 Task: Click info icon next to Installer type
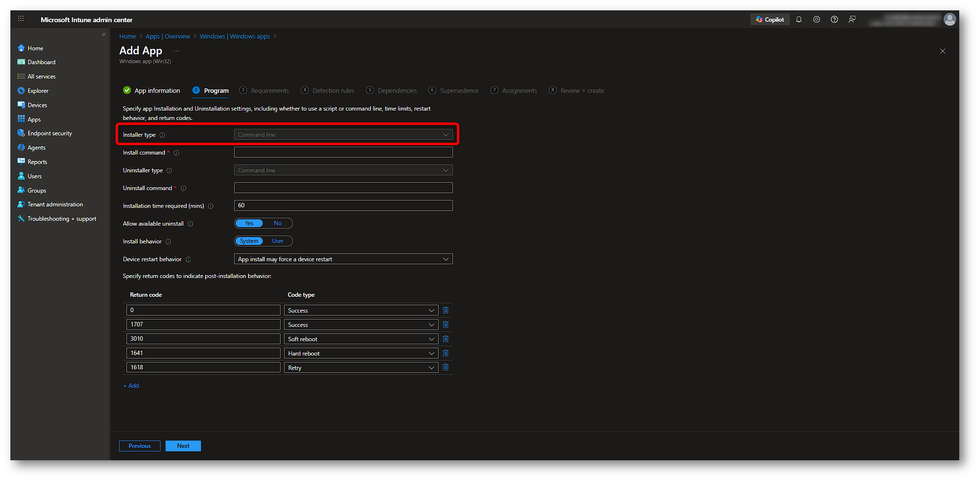click(x=162, y=135)
